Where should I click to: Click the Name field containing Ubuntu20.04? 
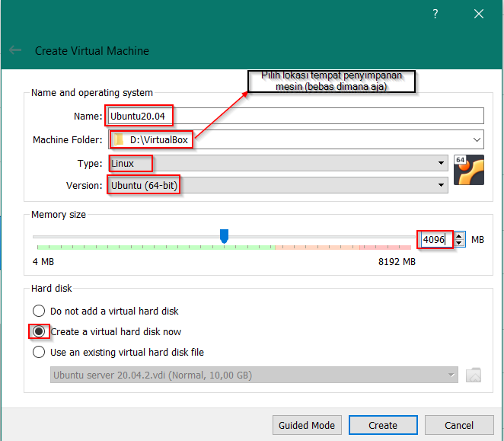(294, 116)
